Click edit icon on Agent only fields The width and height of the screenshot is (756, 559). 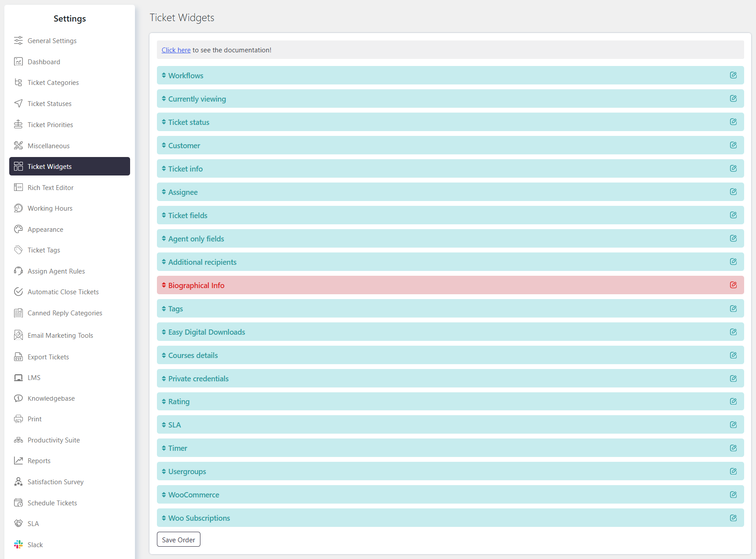(x=733, y=238)
